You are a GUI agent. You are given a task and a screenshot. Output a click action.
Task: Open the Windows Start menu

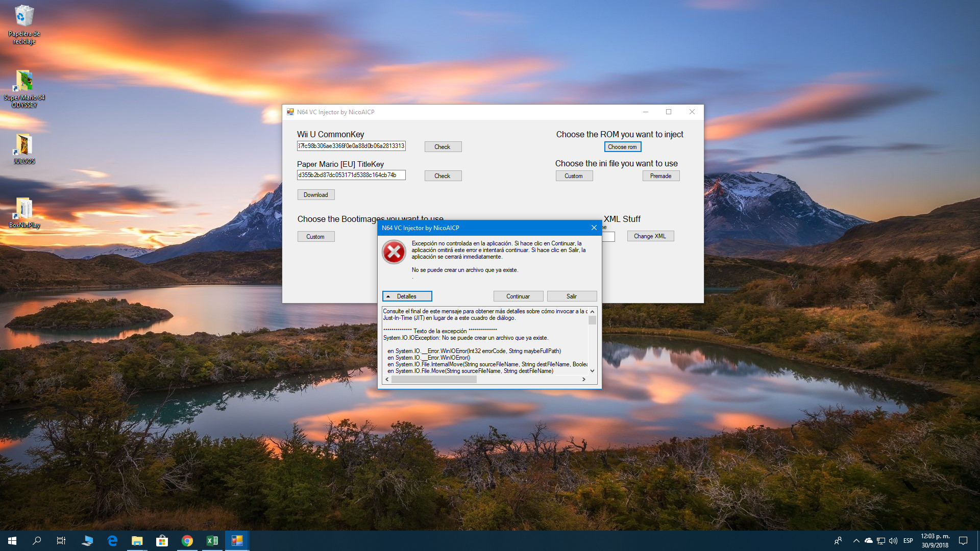pyautogui.click(x=12, y=541)
